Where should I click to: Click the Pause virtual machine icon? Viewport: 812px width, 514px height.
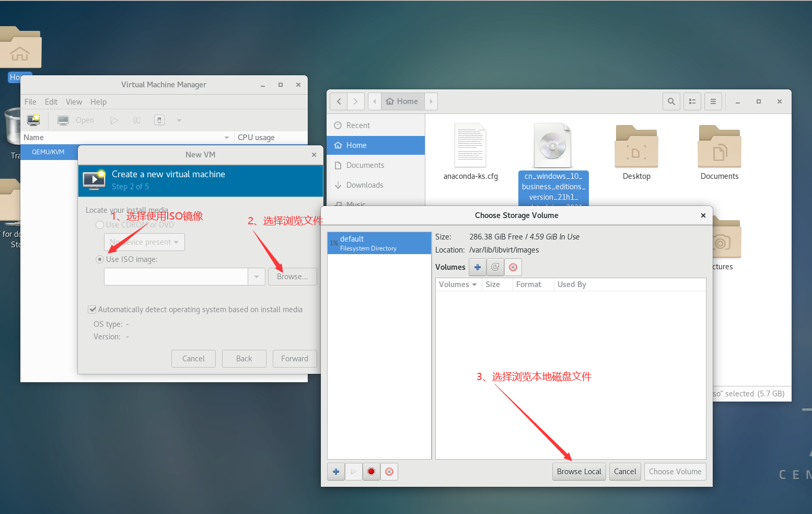[136, 120]
